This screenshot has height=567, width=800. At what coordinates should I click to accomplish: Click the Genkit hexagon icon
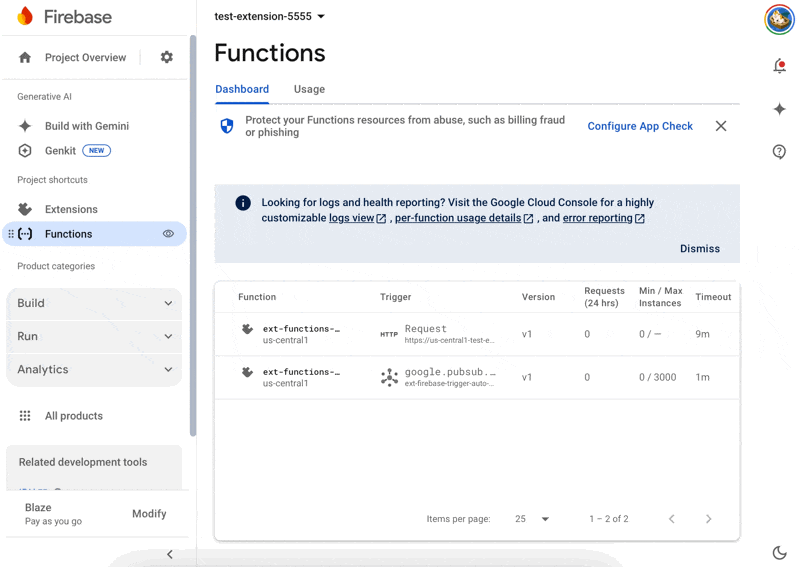tap(25, 151)
